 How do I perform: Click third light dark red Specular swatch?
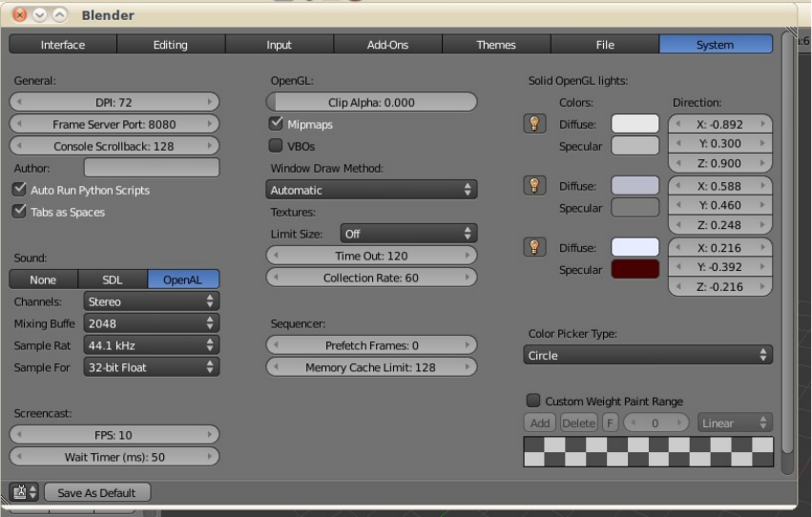coord(635,269)
